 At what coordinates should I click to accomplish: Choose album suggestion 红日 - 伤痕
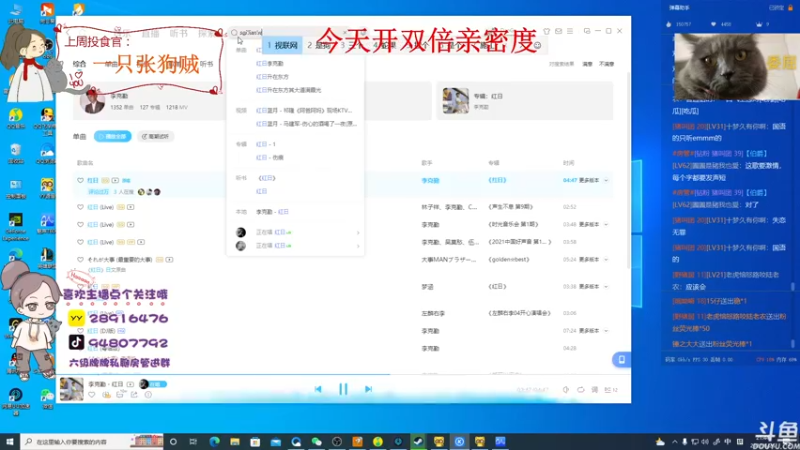pyautogui.click(x=269, y=158)
